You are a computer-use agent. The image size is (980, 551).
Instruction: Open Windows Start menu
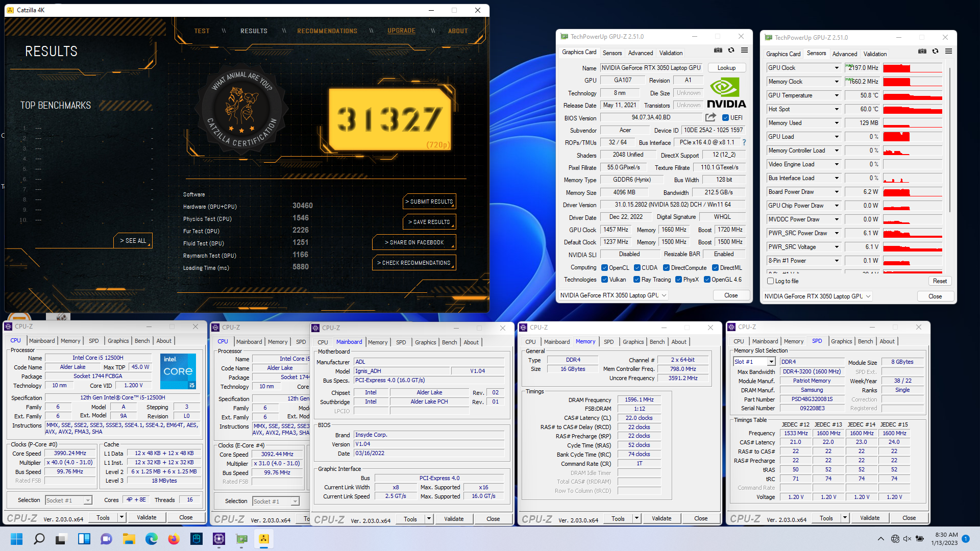click(x=16, y=539)
